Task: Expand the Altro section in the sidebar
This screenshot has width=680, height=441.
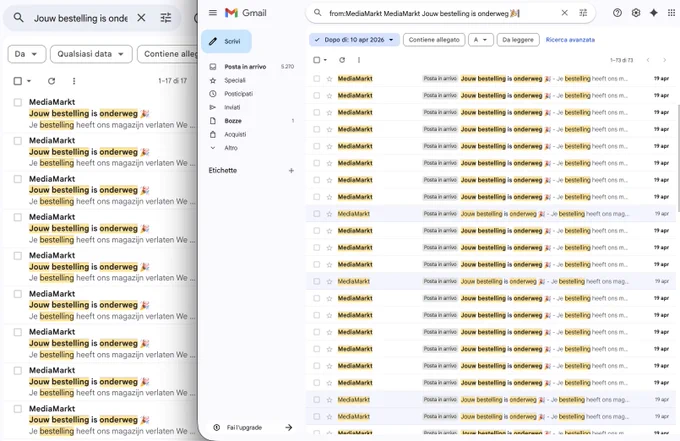Action: [230, 148]
